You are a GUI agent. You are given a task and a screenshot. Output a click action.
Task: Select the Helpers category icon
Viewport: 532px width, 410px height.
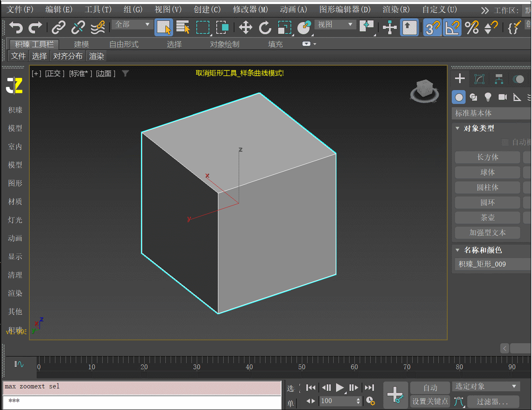pyautogui.click(x=517, y=97)
